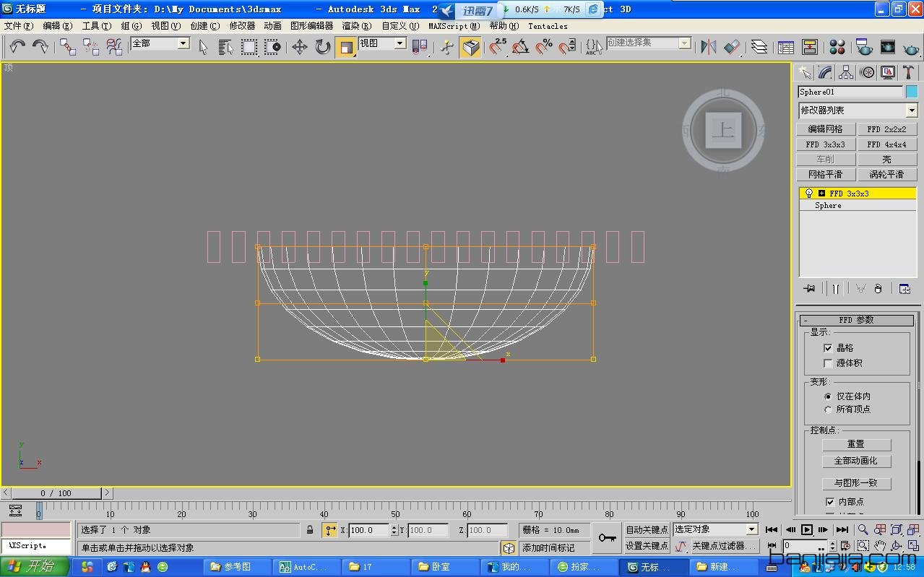This screenshot has height=577, width=924.
Task: Click the FFD 4x4x4 modifier button
Action: coord(886,144)
